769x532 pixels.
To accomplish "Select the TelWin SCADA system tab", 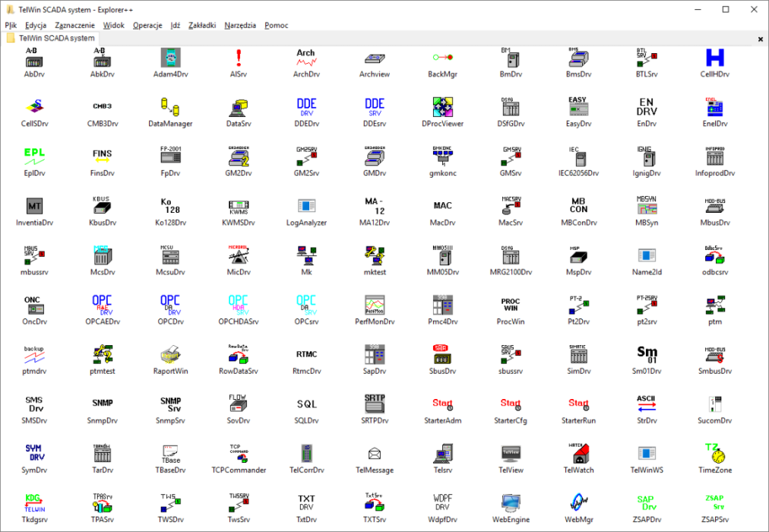I will tap(51, 38).
